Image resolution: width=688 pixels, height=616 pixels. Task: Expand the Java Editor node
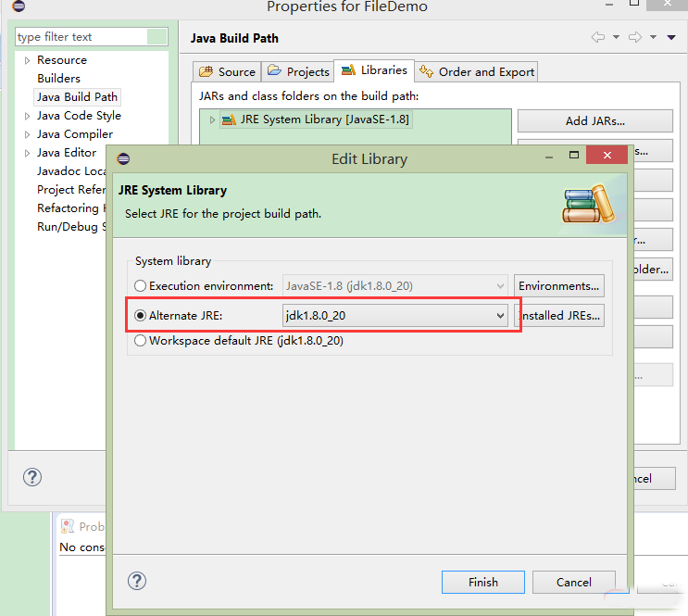27,153
